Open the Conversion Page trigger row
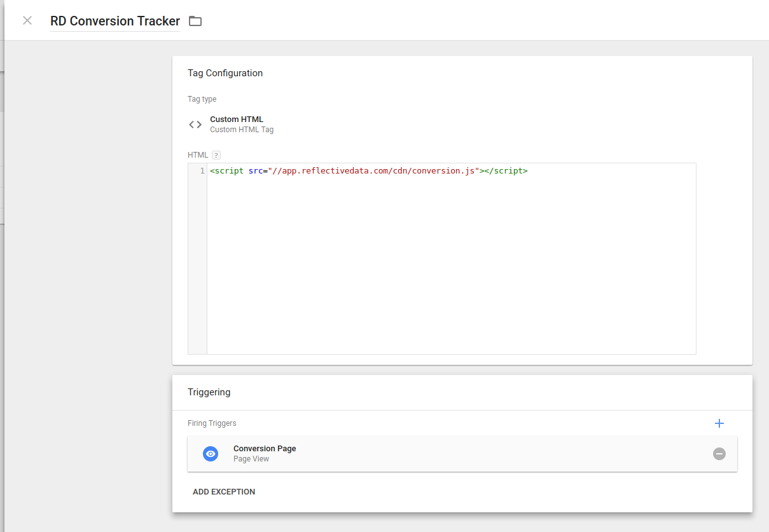Viewport: 769px width, 532px height. pos(462,454)
